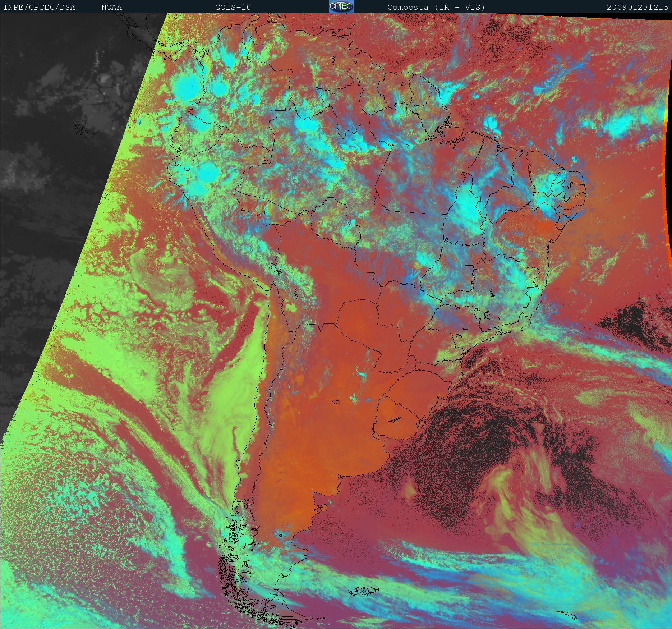Click the NOAA label in header

point(111,7)
